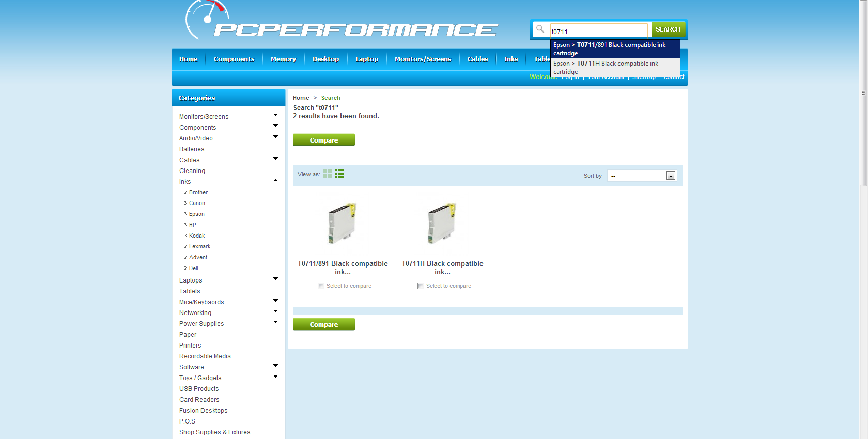Click the green SEARCH button
Viewport: 868px width, 439px height.
[x=668, y=29]
